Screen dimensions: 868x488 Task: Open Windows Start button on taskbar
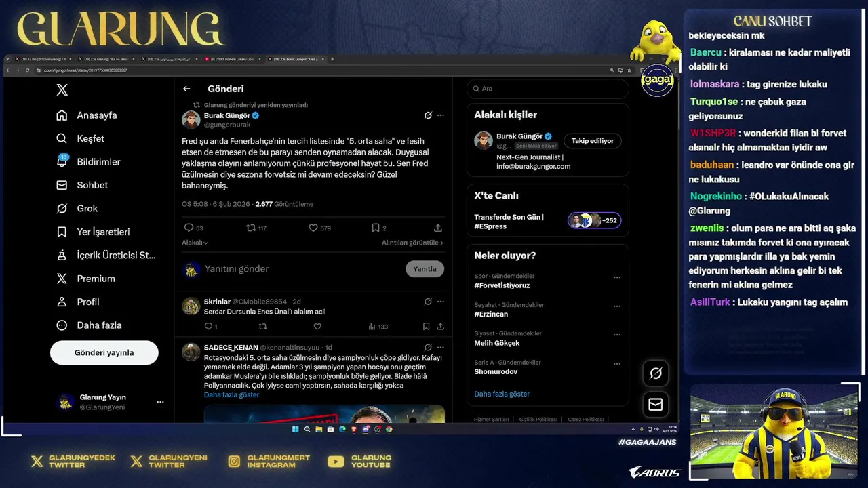[296, 429]
